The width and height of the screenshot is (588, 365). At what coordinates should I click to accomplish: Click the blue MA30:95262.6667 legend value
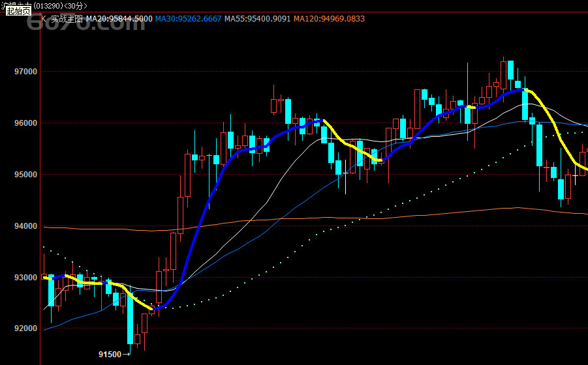[x=188, y=19]
